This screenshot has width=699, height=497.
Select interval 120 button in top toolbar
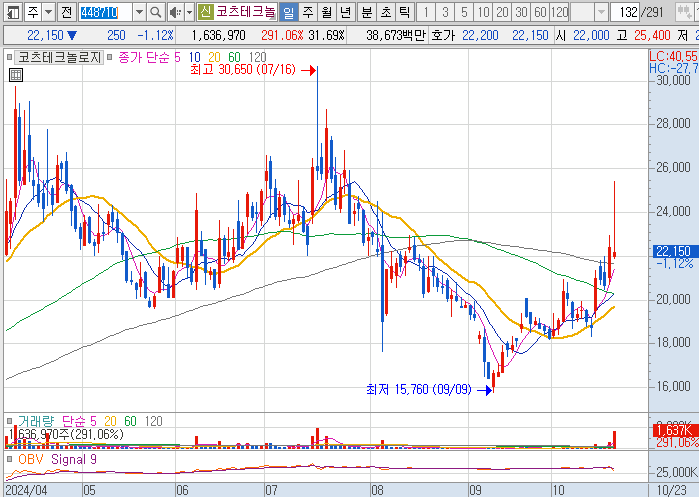point(559,12)
